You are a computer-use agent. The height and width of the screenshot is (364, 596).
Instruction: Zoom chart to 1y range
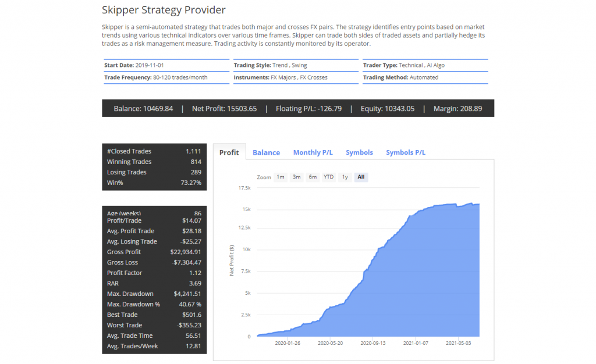[345, 177]
